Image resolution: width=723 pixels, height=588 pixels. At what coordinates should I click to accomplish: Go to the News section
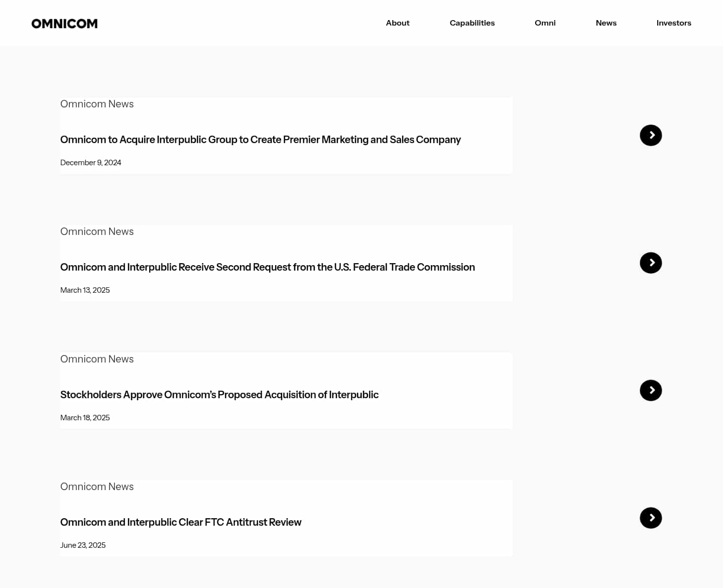pyautogui.click(x=606, y=23)
